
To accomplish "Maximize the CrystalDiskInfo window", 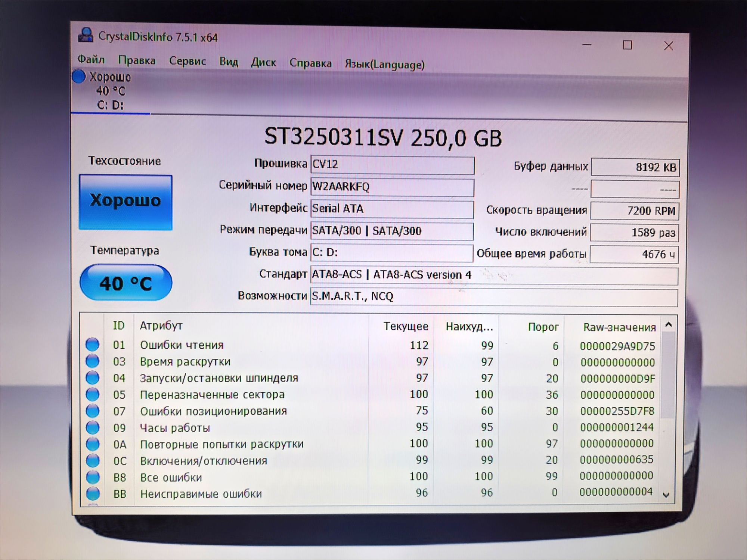I will pyautogui.click(x=627, y=45).
